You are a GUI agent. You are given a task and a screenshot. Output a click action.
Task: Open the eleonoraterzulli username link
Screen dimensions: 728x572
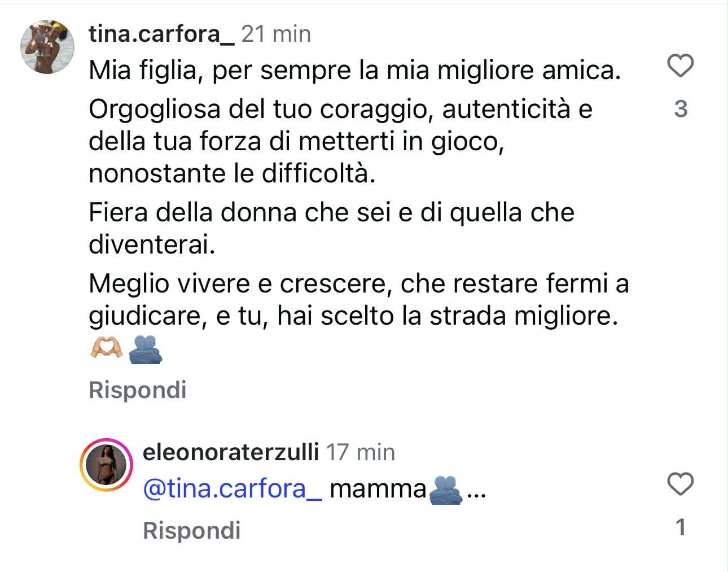pyautogui.click(x=231, y=452)
